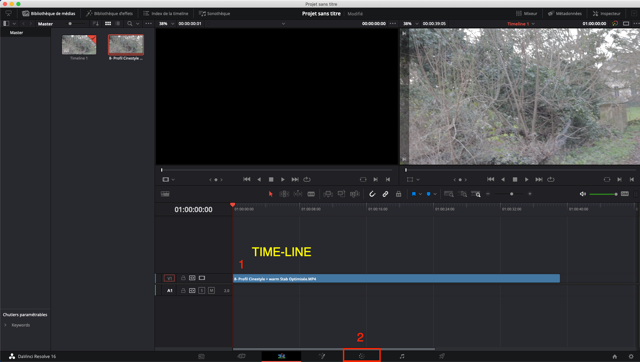
Task: Switch media pool to thumbnail view
Action: pos(108,24)
